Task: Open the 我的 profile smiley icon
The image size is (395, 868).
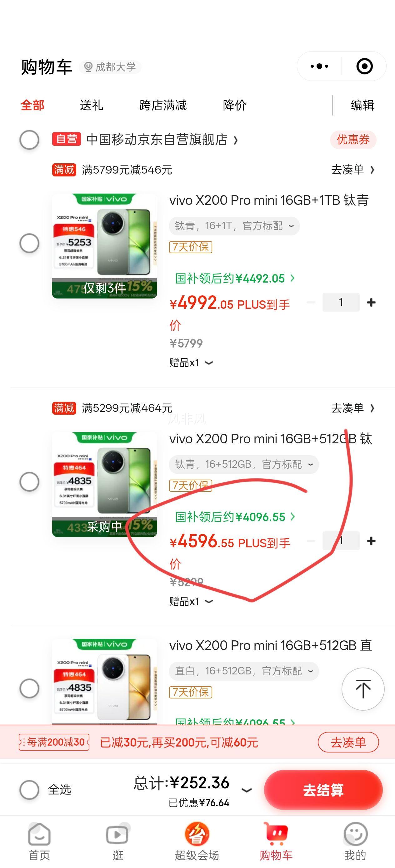Action: (355, 834)
